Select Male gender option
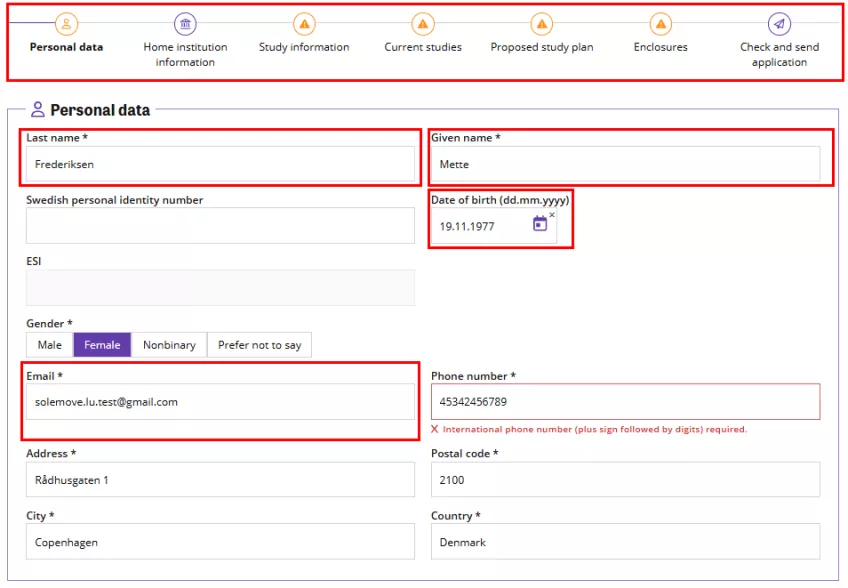Viewport: 848px width, 588px height. coord(50,345)
